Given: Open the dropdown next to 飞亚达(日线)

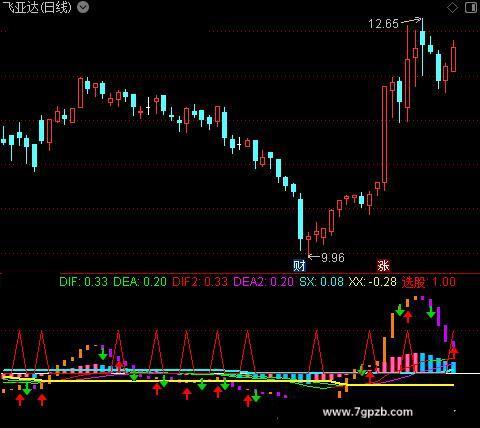Looking at the screenshot, I should [83, 7].
